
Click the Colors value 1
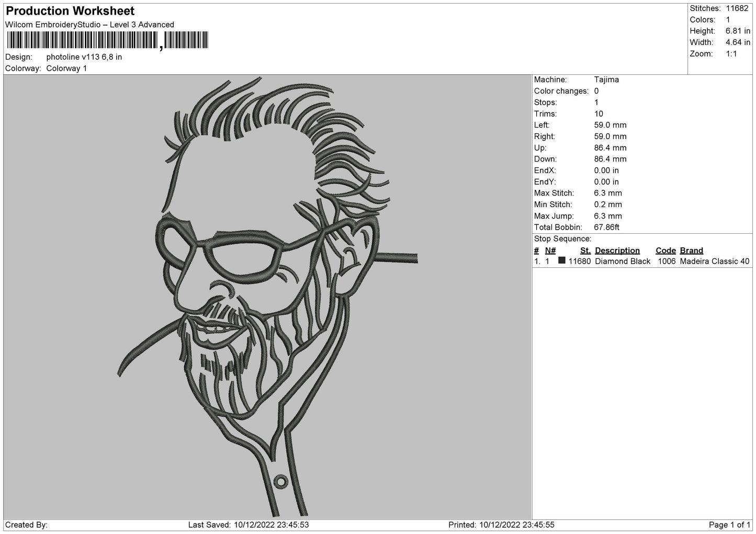click(x=728, y=20)
